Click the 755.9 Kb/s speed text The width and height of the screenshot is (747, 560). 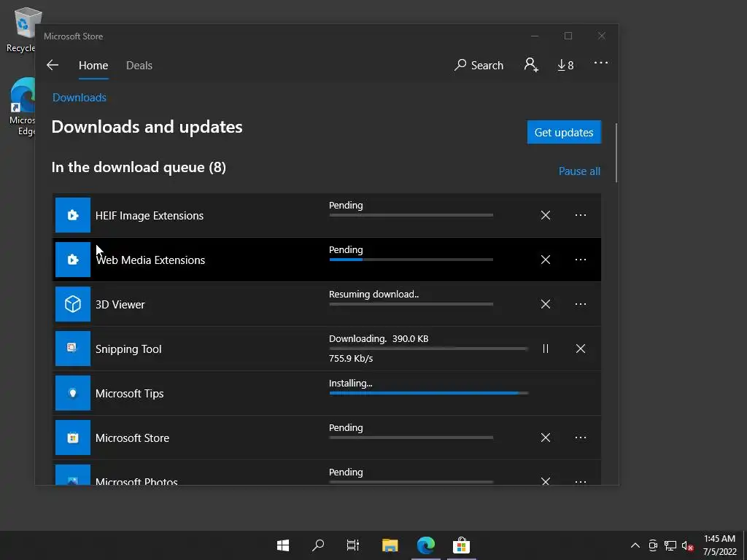[351, 359]
